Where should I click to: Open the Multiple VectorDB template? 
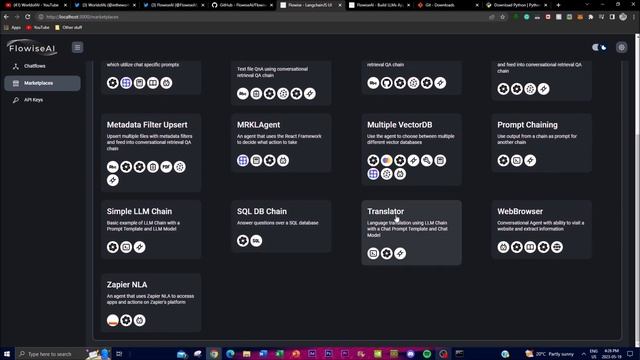click(411, 149)
